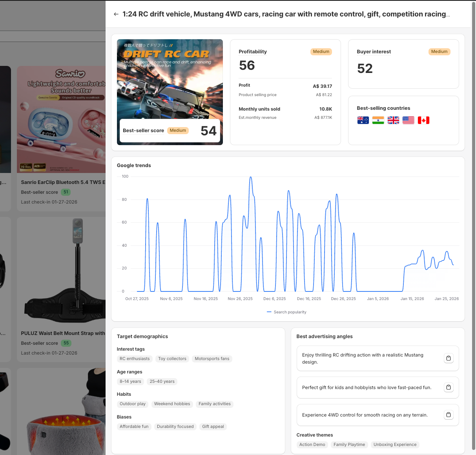Click the India flag icon
The width and height of the screenshot is (476, 455).
coord(378,120)
